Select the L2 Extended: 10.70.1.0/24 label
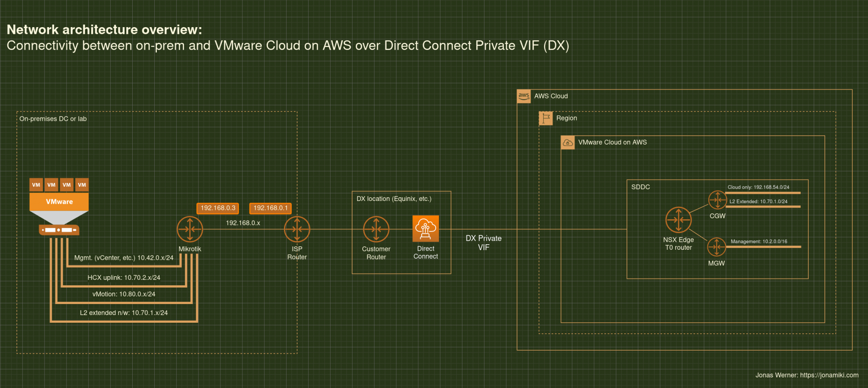 pos(758,202)
